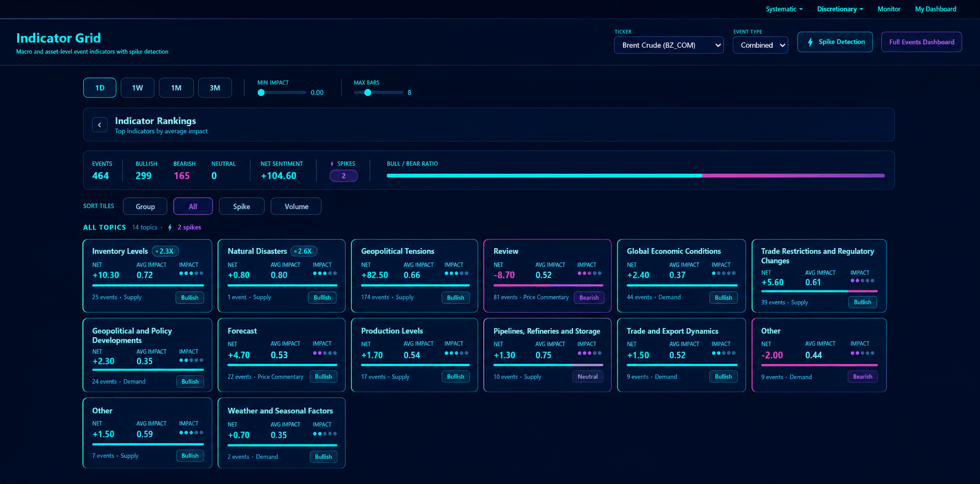
Task: Click the back chevron beside Indicator Rankings
Action: coord(99,125)
